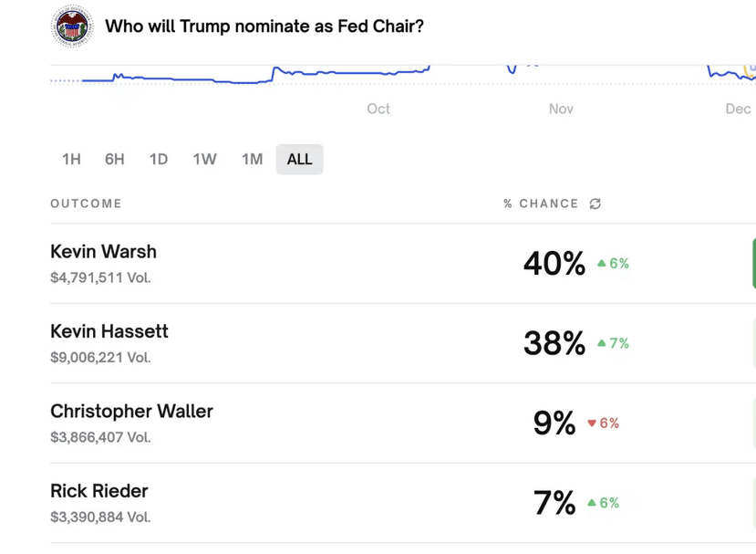Click the market title heading
756x554 pixels.
264,26
